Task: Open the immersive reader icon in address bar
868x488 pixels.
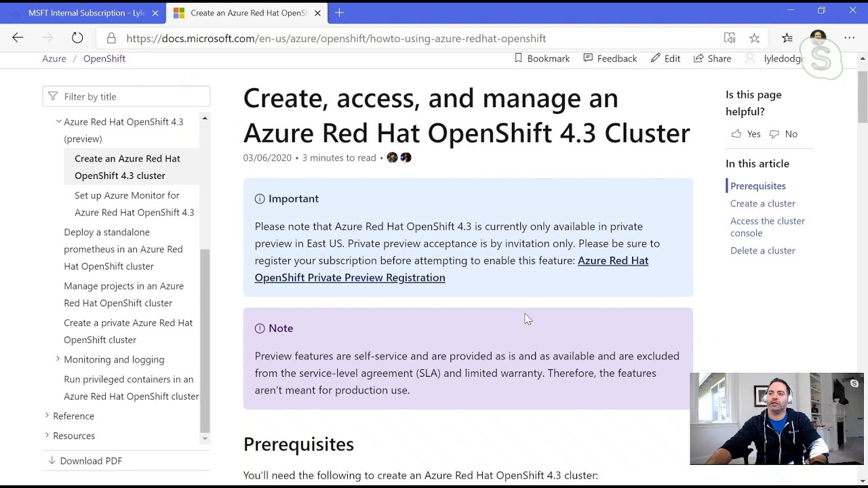Action: coord(730,38)
